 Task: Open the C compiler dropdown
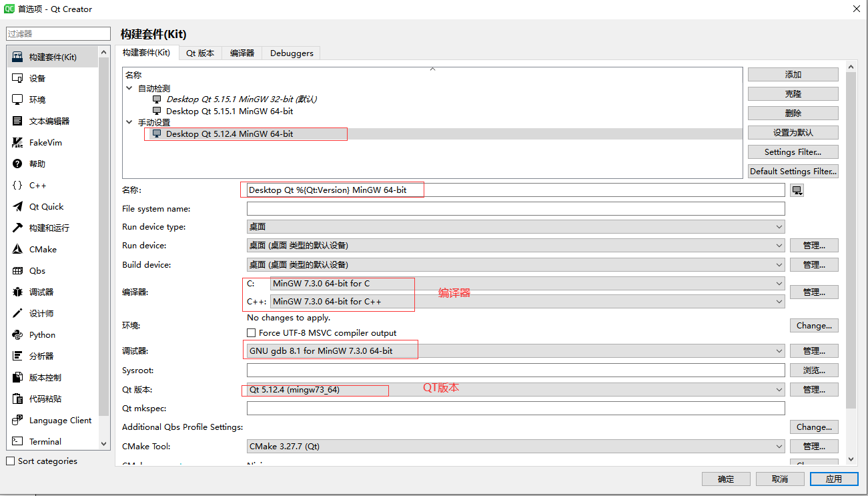(528, 284)
